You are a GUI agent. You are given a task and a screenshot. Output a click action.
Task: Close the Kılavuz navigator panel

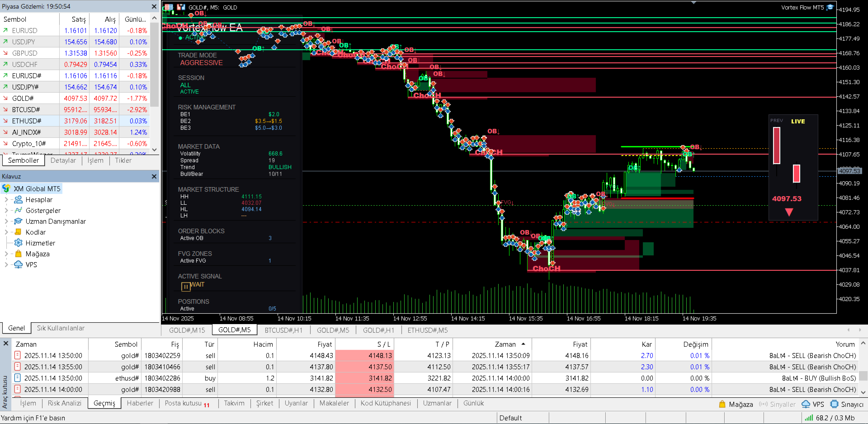click(154, 176)
